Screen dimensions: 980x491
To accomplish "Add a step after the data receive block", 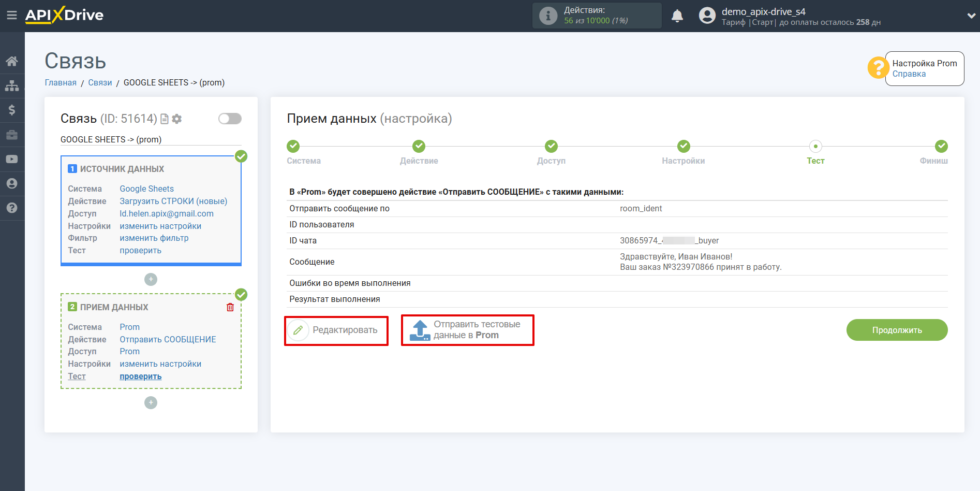I will pyautogui.click(x=151, y=402).
